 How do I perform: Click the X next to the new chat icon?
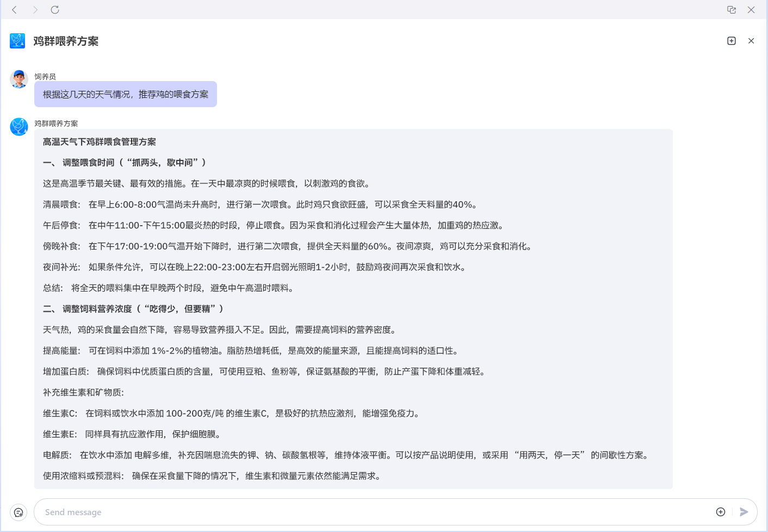pos(751,41)
